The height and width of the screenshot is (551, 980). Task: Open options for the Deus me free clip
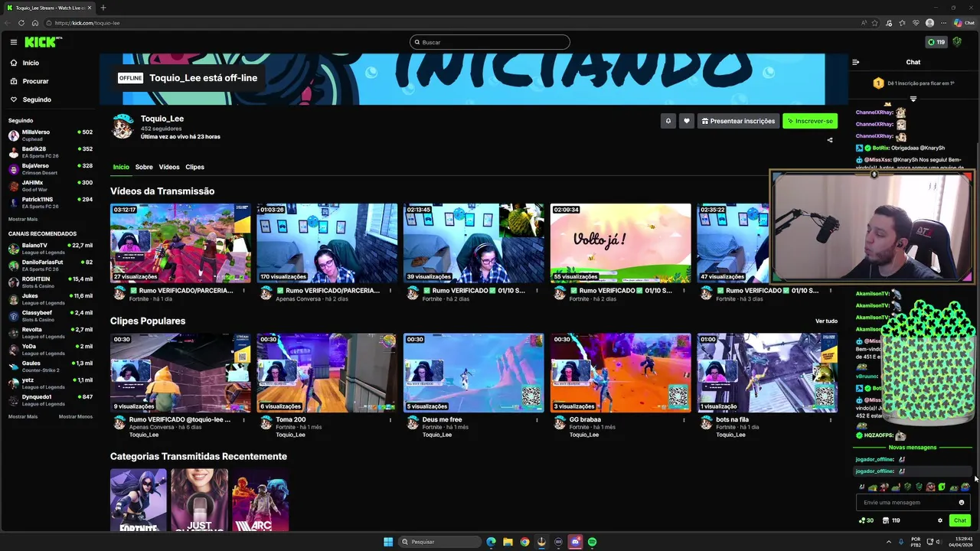coord(537,420)
